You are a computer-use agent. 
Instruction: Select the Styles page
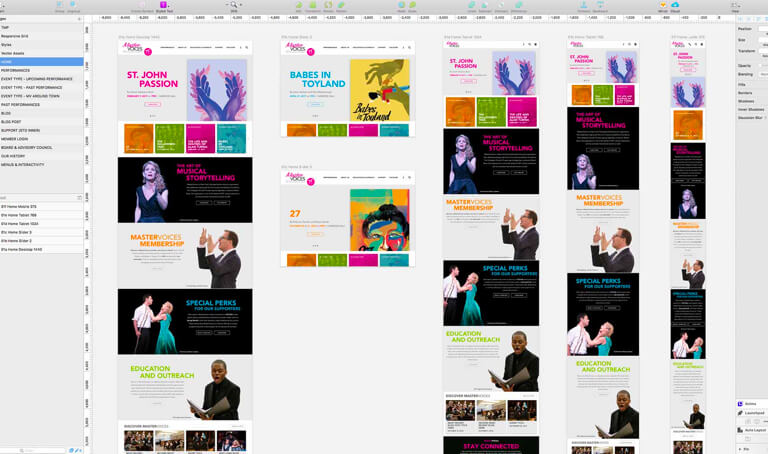pos(42,45)
